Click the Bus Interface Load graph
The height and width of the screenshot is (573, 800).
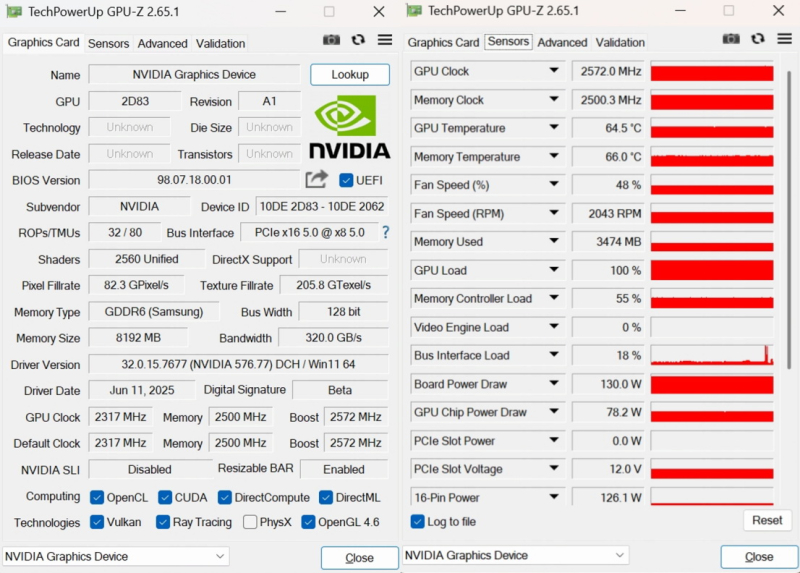[x=712, y=355]
